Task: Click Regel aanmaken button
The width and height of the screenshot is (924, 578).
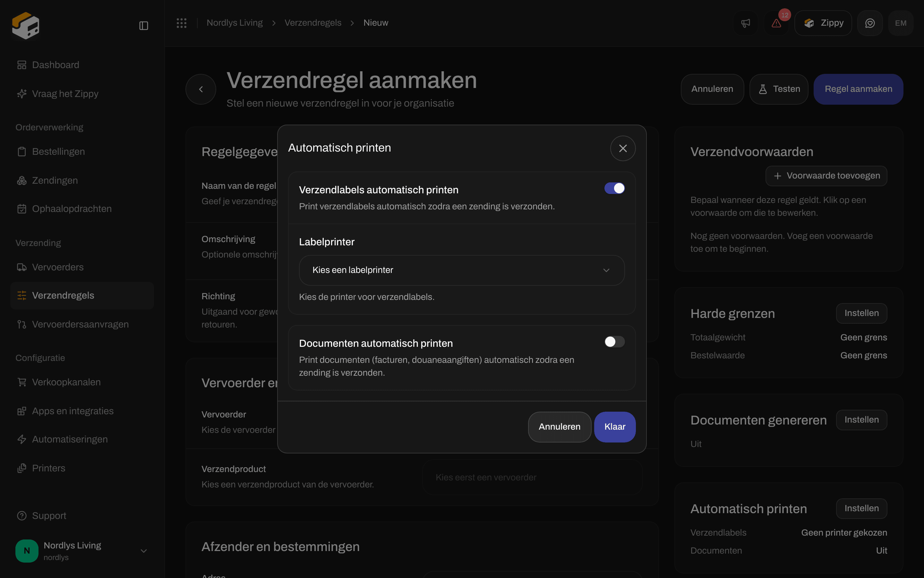Action: pyautogui.click(x=858, y=89)
